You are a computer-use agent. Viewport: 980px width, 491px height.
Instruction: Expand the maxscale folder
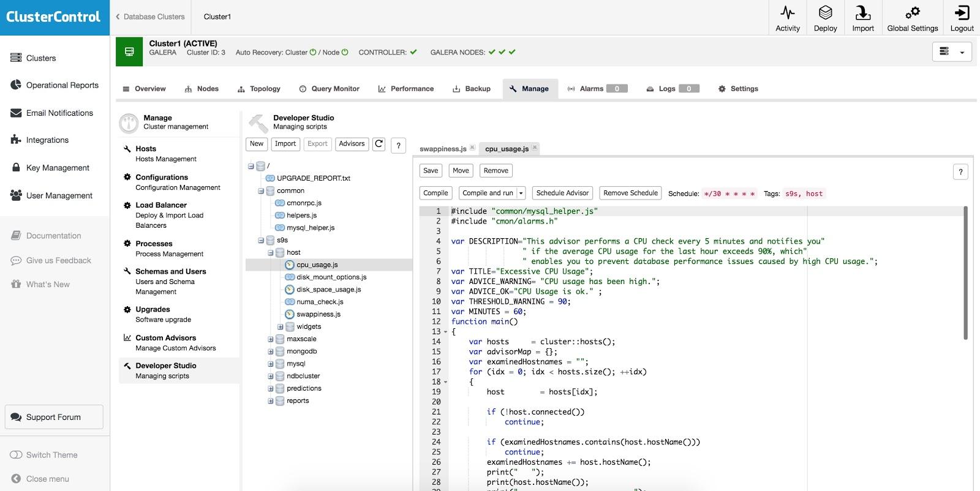pos(270,339)
